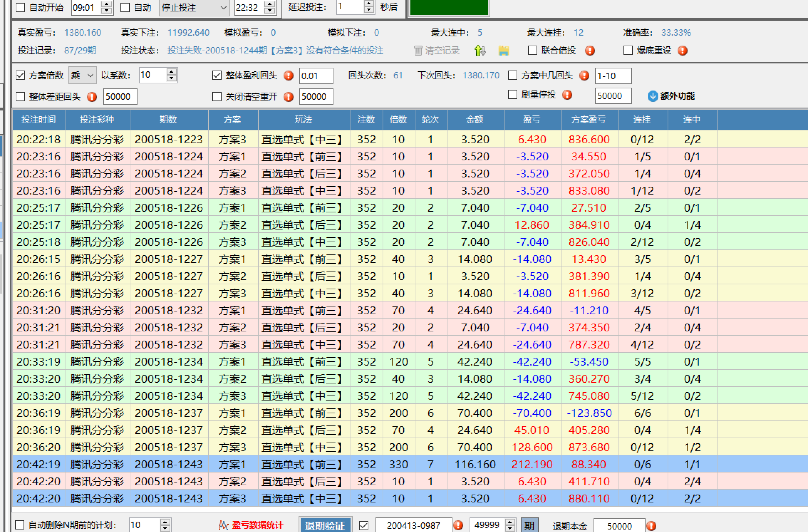Enable the 整体差距回头 checkbox
The height and width of the screenshot is (532, 808).
coord(20,97)
